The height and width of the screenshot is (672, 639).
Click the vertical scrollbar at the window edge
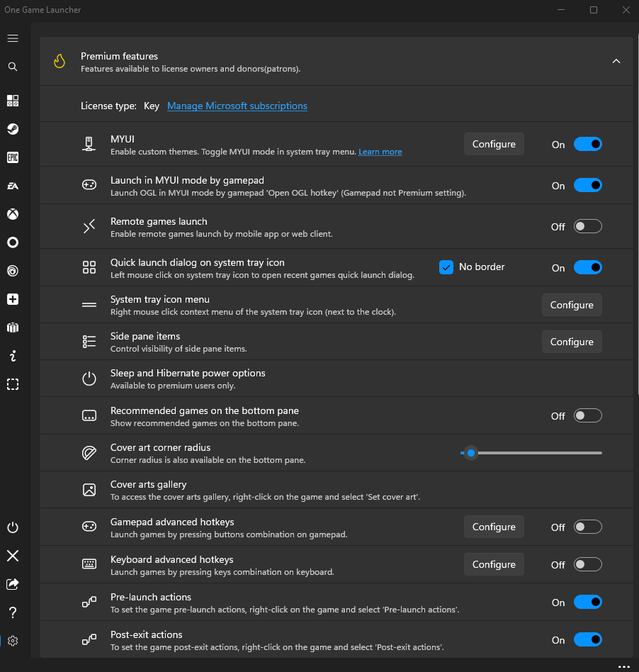(638, 214)
